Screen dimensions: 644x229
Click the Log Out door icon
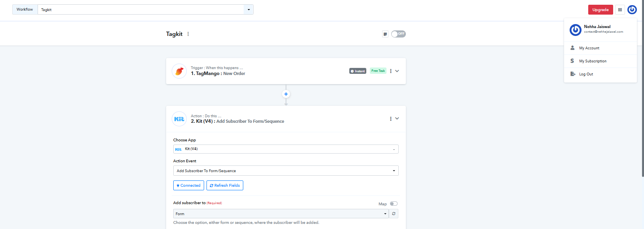(x=572, y=74)
